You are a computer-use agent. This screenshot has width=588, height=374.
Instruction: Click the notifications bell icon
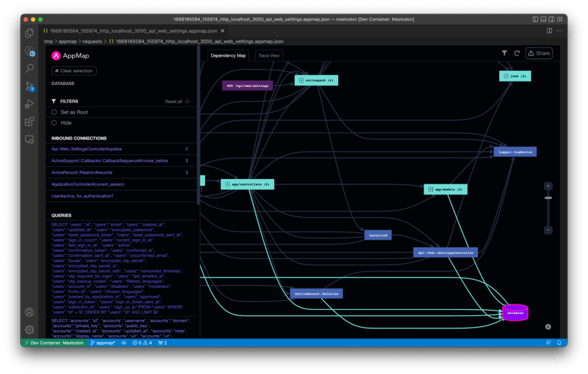[x=559, y=343]
